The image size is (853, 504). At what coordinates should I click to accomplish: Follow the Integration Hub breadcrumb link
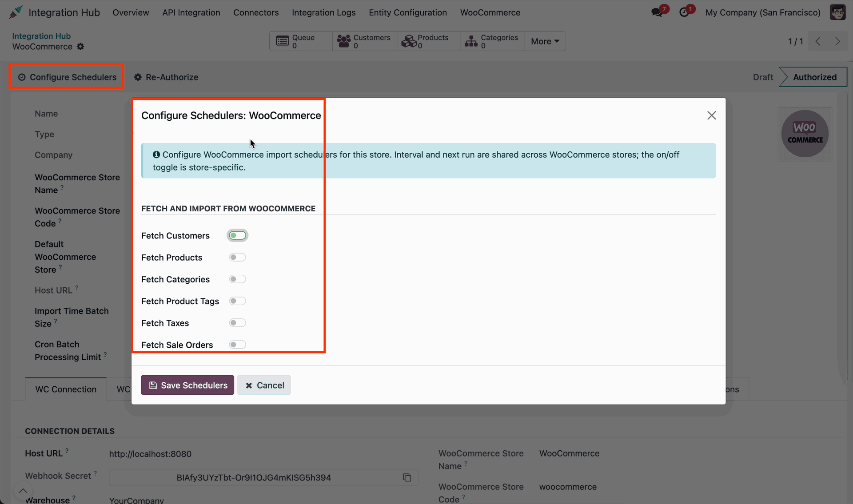click(x=41, y=36)
